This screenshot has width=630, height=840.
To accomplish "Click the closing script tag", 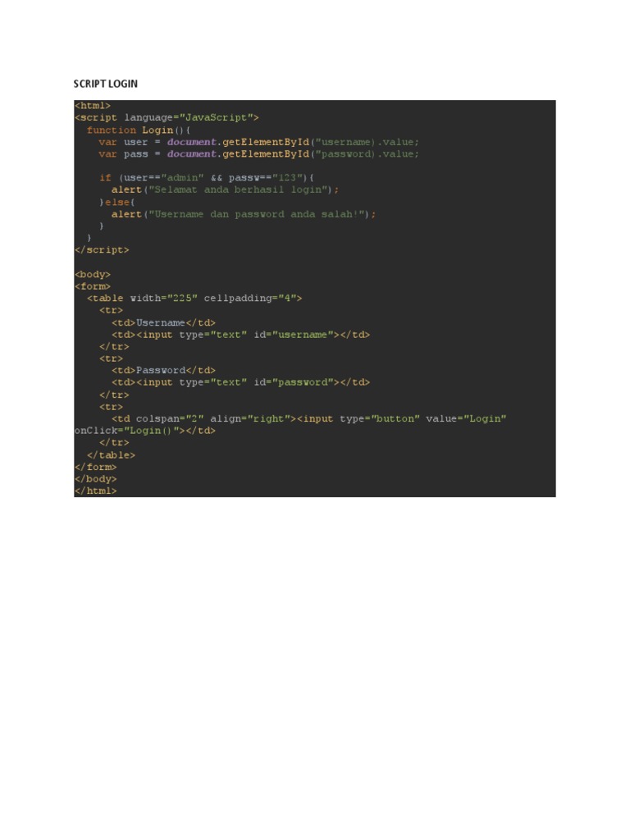I will pos(102,249).
